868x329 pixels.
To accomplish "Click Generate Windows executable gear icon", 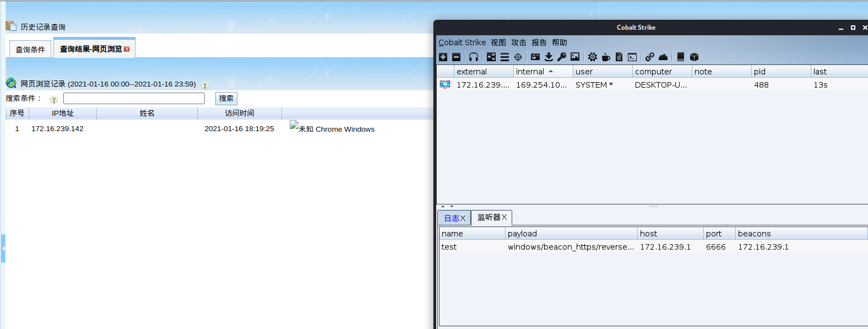I will 593,57.
